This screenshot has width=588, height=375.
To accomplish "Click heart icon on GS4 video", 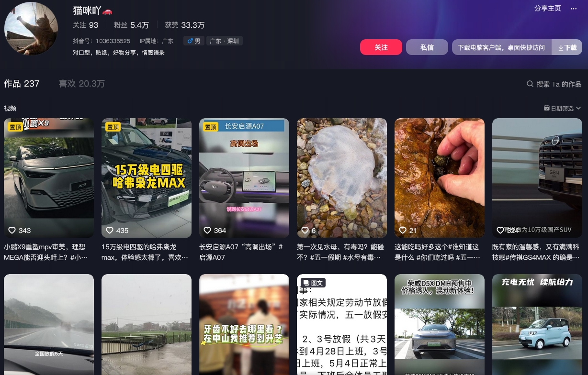I will (501, 231).
